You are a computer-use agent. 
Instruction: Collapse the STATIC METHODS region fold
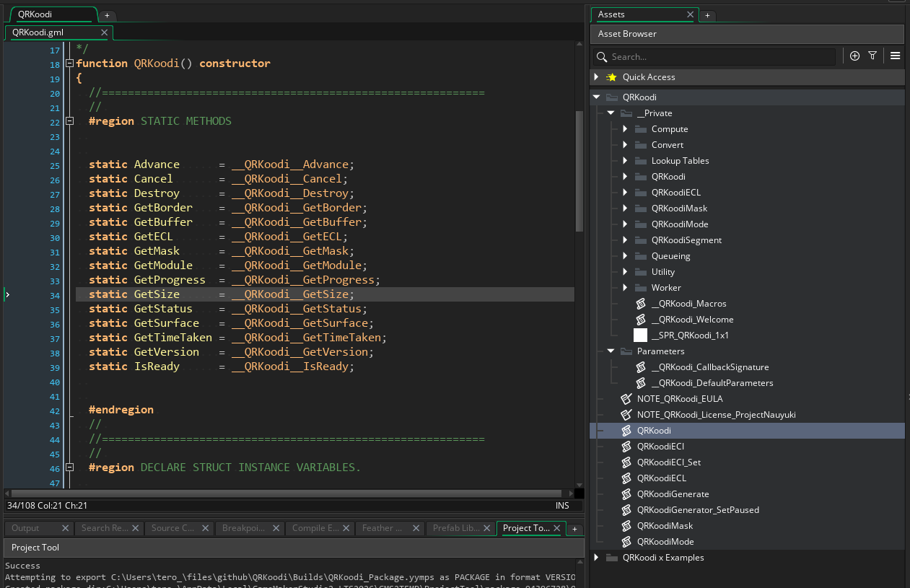coord(70,121)
